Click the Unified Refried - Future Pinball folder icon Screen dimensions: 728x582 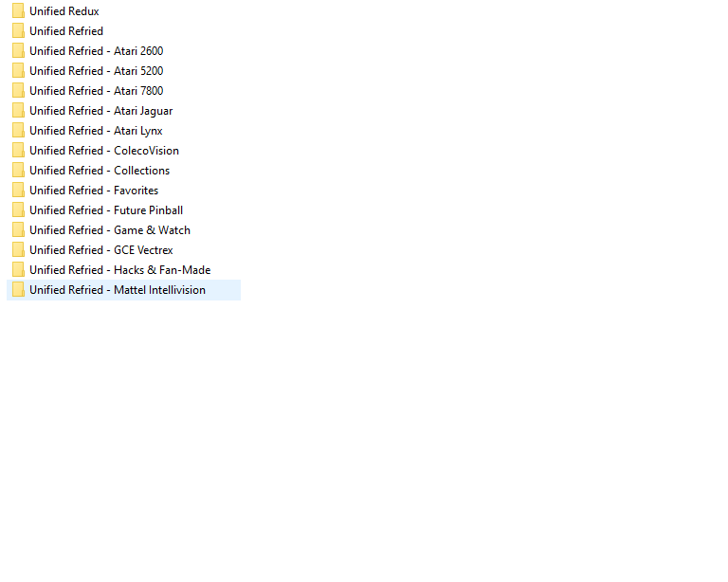coord(18,210)
